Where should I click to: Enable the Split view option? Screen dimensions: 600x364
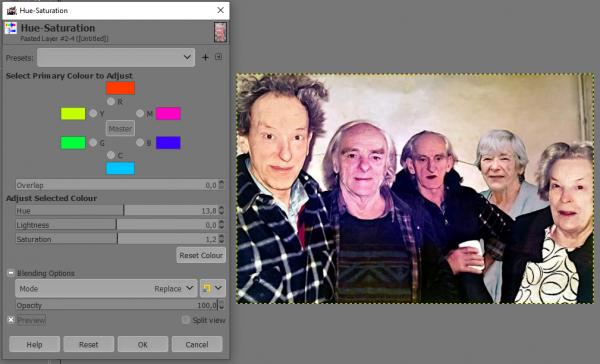tap(186, 320)
